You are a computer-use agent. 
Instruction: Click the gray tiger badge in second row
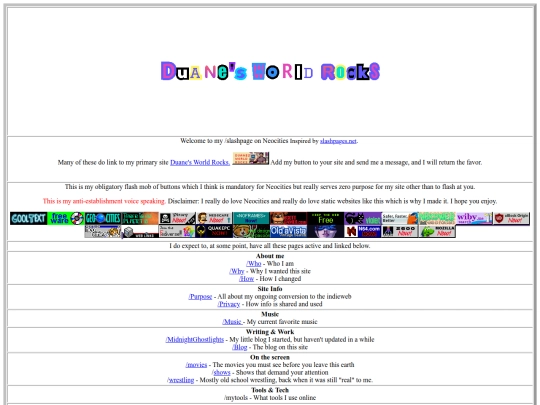click(103, 231)
